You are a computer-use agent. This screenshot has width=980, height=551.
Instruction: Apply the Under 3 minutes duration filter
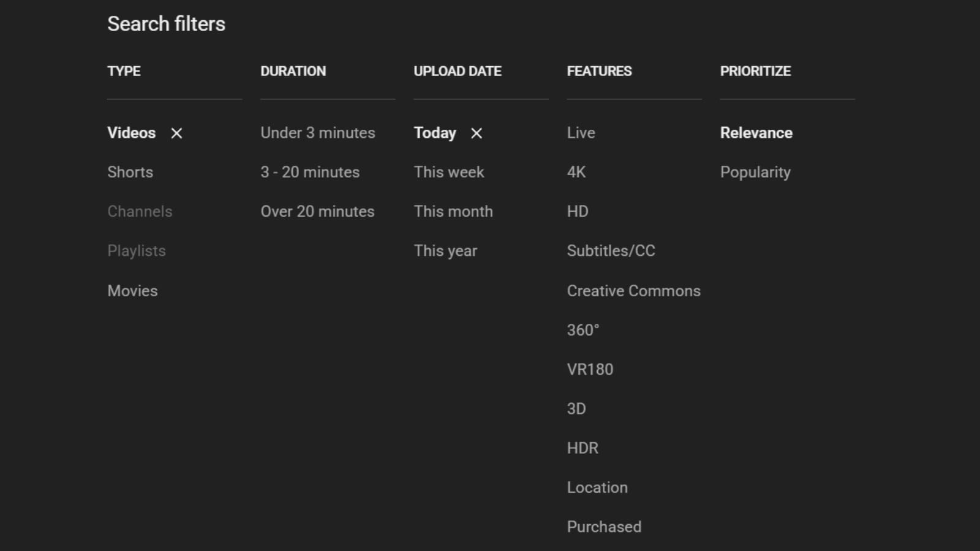point(318,133)
